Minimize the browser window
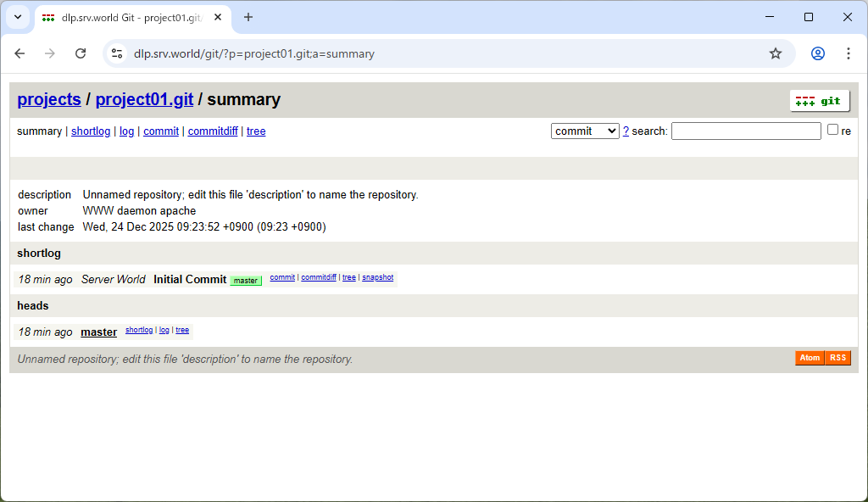 click(x=770, y=17)
